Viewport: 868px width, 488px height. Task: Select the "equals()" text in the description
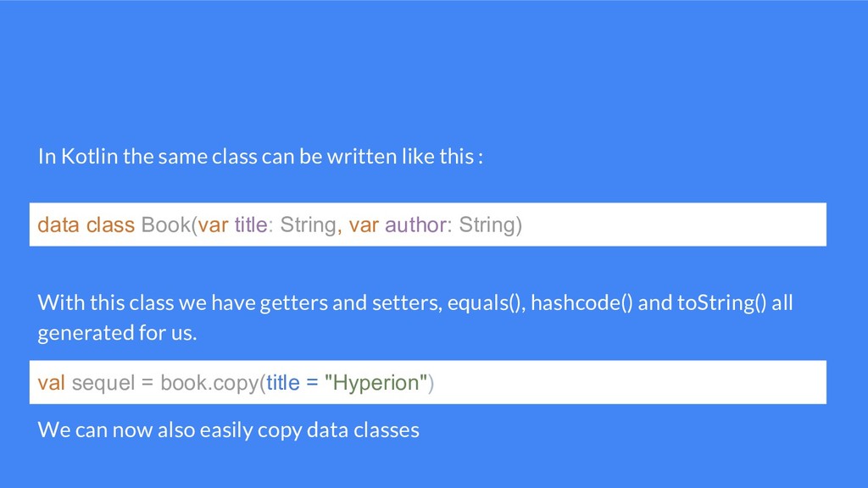pos(486,303)
